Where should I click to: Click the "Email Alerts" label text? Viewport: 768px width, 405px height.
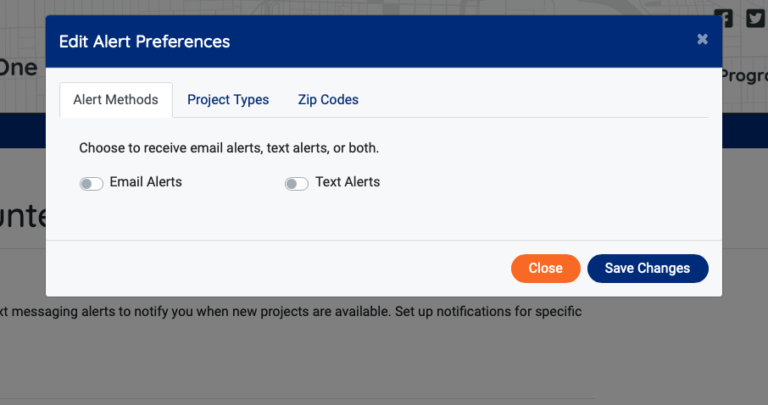click(146, 182)
